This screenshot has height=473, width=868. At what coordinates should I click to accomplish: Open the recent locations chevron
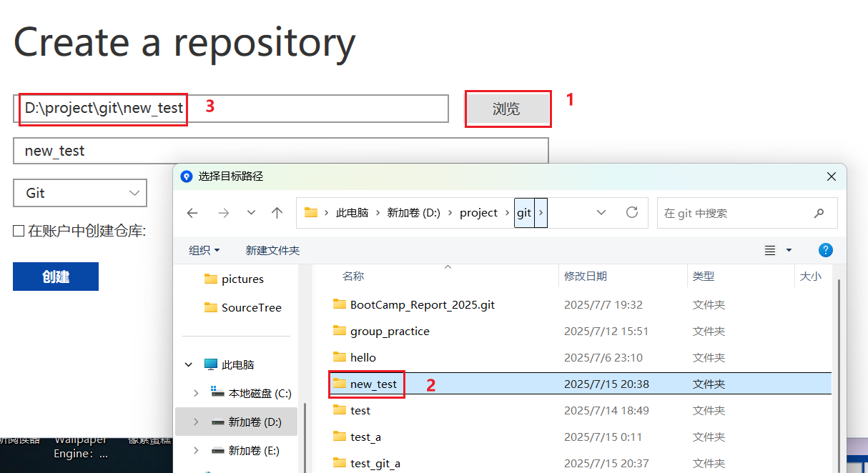(x=251, y=213)
